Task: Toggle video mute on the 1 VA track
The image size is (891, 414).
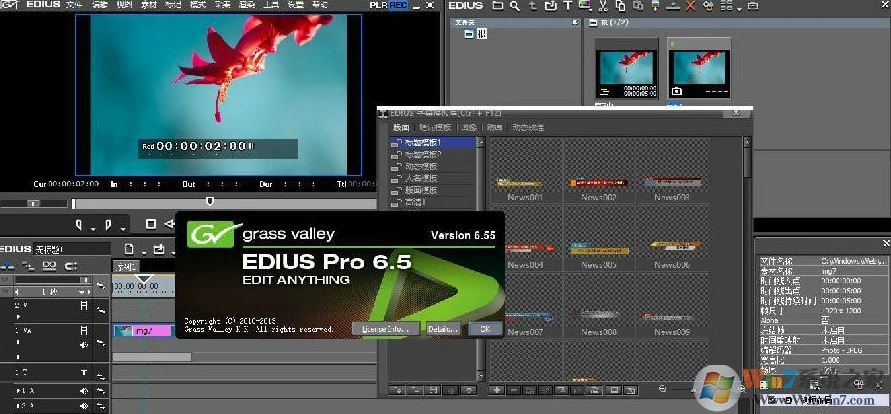Action: [x=84, y=330]
